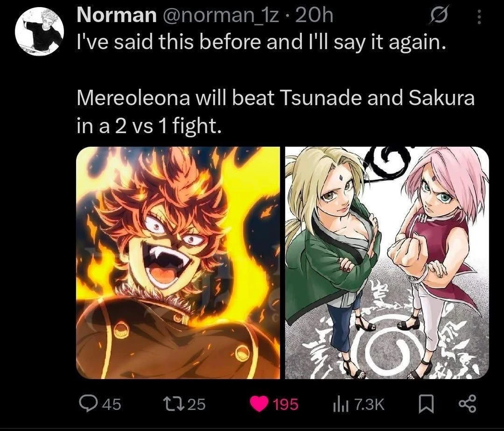Image resolution: width=504 pixels, height=431 pixels.
Task: Click the 7.3K views count
Action: click(x=369, y=404)
